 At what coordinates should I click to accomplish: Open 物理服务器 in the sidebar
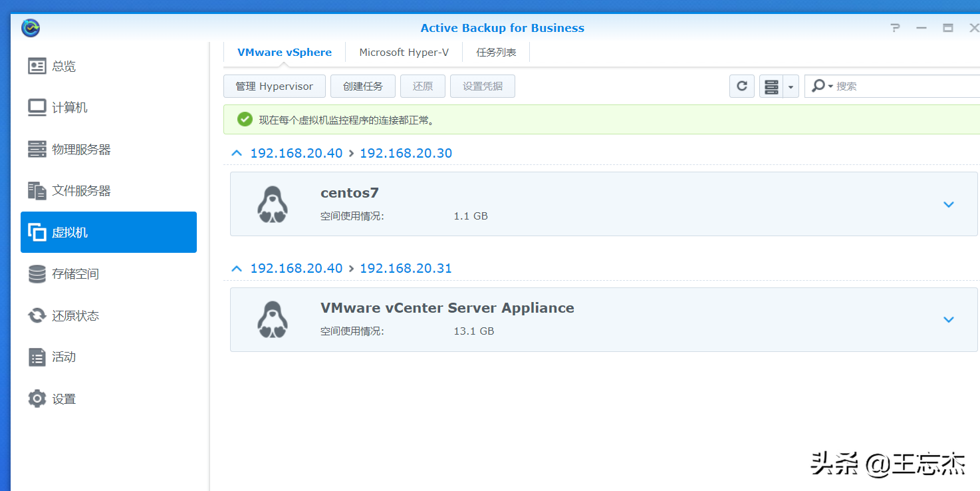coord(108,150)
